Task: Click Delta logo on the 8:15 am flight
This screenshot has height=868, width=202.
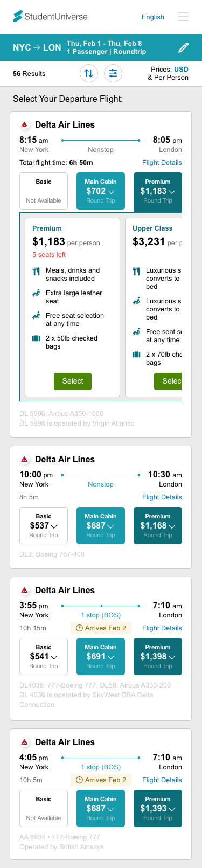Action: [24, 125]
